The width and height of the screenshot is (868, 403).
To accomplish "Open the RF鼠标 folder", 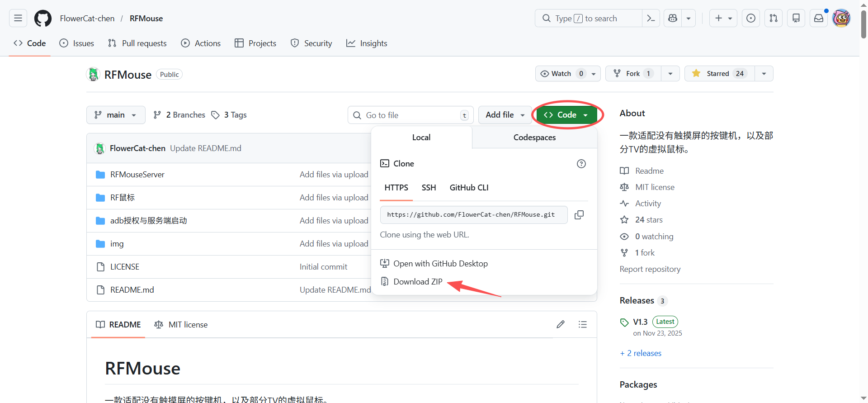I will pyautogui.click(x=123, y=198).
